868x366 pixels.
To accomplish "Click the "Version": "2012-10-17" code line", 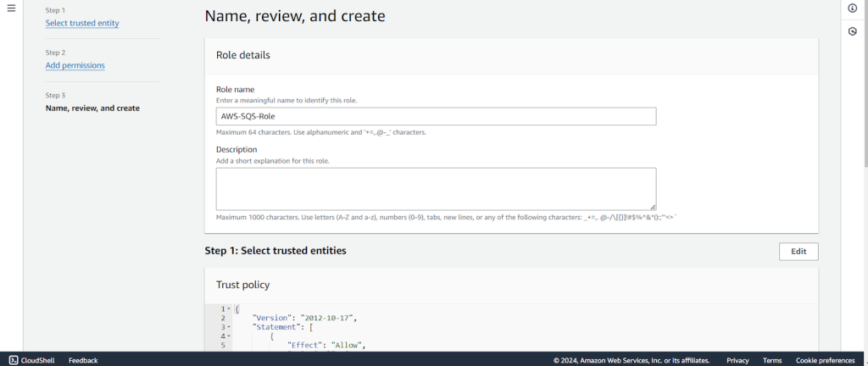I will pyautogui.click(x=305, y=318).
